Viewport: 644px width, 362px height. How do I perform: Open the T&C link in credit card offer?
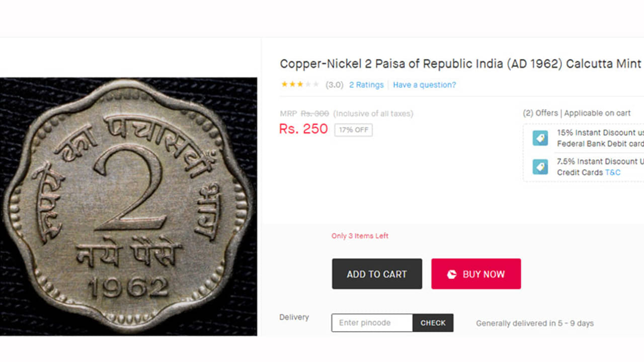[612, 172]
